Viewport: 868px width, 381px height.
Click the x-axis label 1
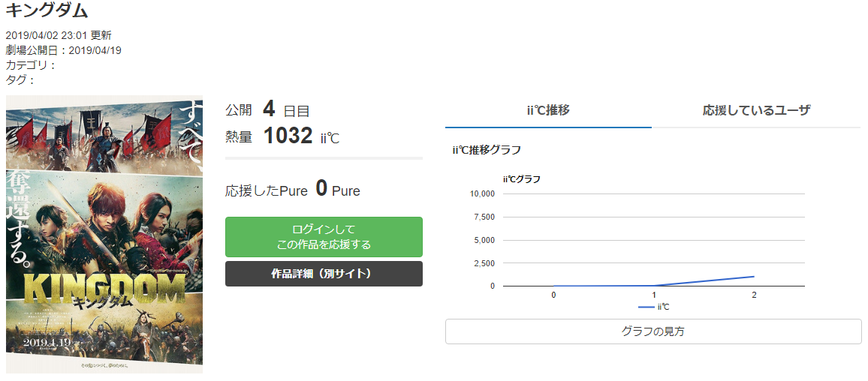click(654, 295)
